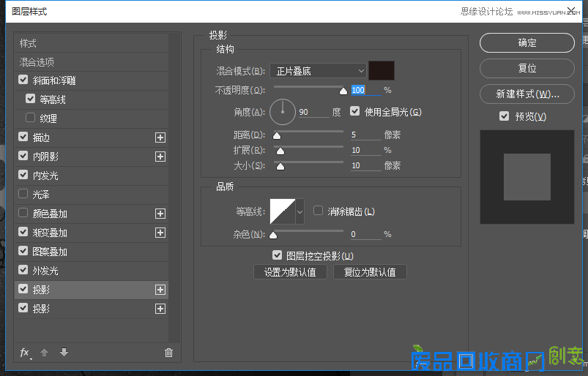Select 混合选项 in the left list
Screen dimensions: 588x376
point(92,61)
